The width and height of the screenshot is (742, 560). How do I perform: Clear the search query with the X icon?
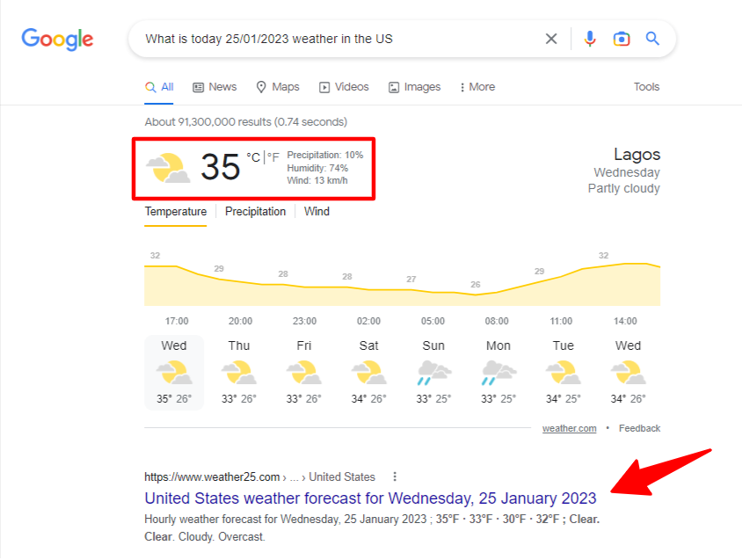point(551,39)
